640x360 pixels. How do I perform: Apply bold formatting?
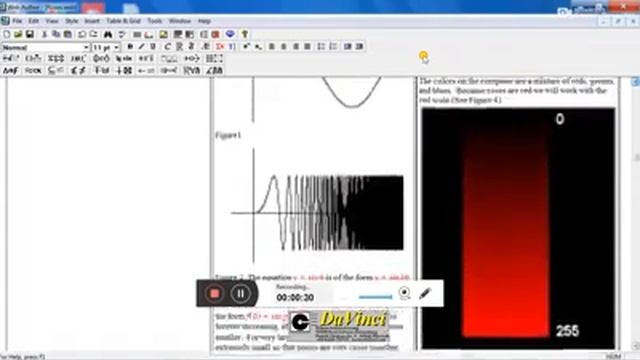point(130,47)
